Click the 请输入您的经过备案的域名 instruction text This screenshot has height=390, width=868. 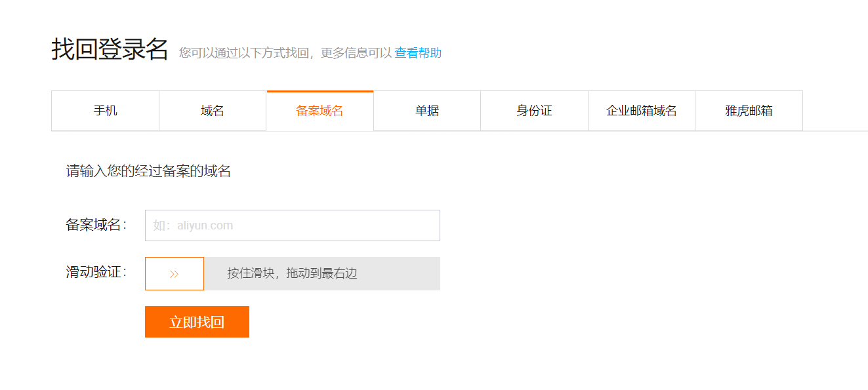tap(148, 172)
